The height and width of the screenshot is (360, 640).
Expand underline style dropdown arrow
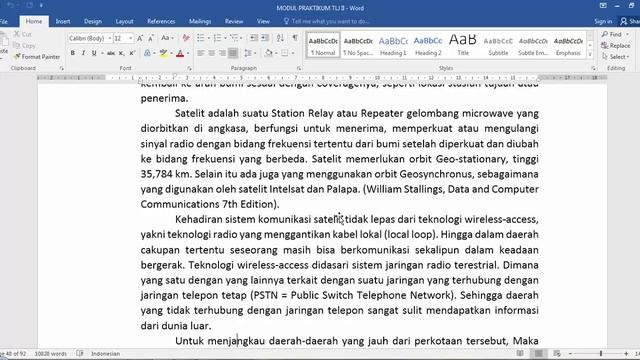(x=102, y=53)
